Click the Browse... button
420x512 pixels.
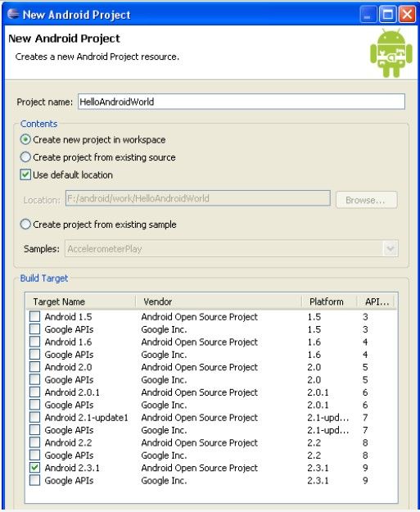[x=367, y=200]
